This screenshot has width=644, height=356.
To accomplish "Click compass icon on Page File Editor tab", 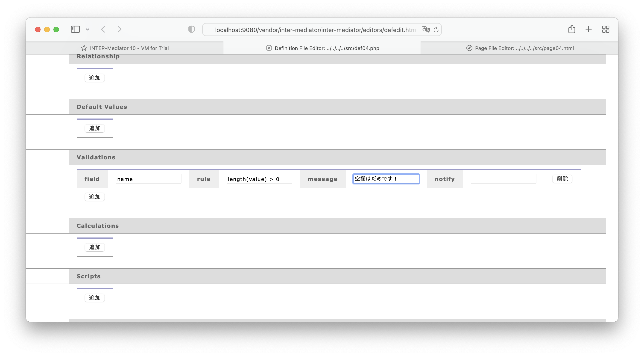I will click(x=469, y=48).
